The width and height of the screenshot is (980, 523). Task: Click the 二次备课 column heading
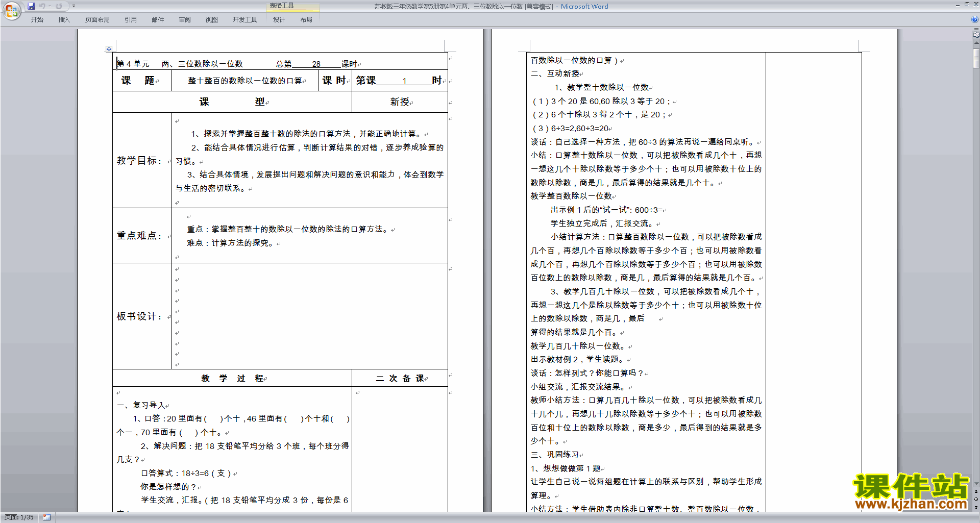click(400, 378)
